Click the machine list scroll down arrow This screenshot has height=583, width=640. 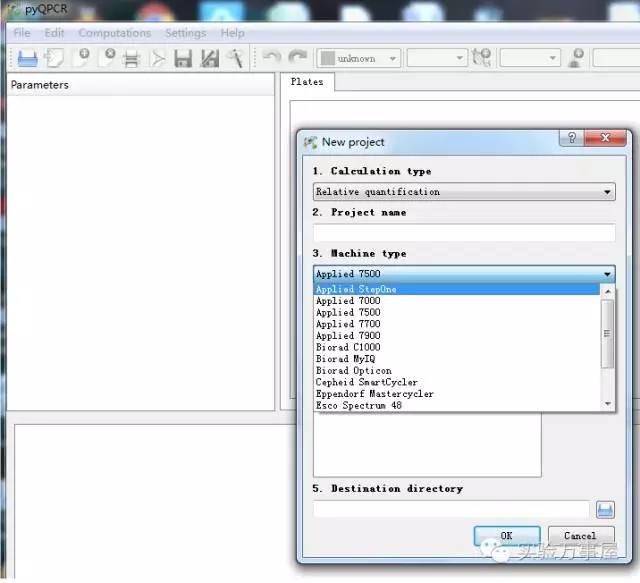coord(608,404)
